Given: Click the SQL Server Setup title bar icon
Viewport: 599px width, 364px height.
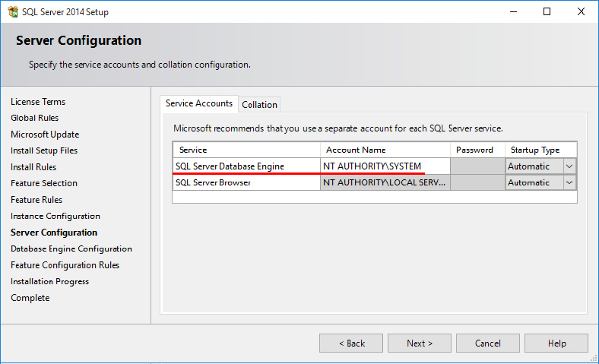Looking at the screenshot, I should 13,12.
